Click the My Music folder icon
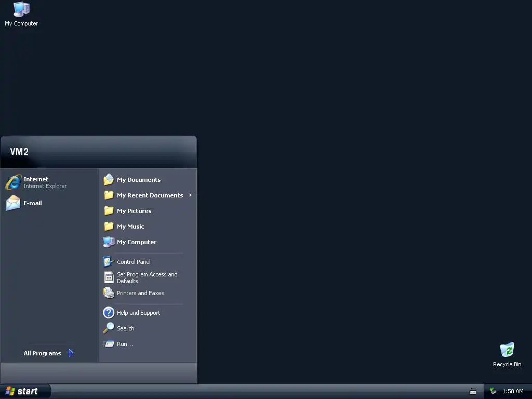532x399 pixels. (109, 227)
